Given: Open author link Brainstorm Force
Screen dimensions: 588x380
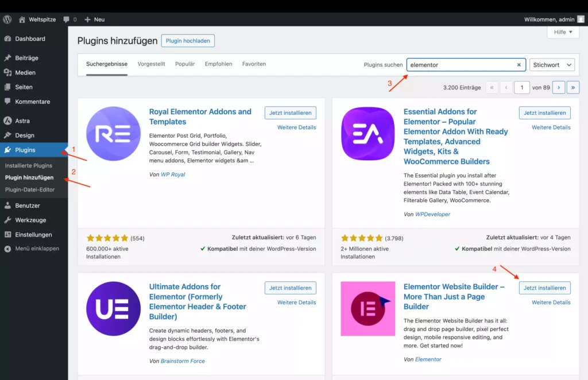Looking at the screenshot, I should (183, 361).
